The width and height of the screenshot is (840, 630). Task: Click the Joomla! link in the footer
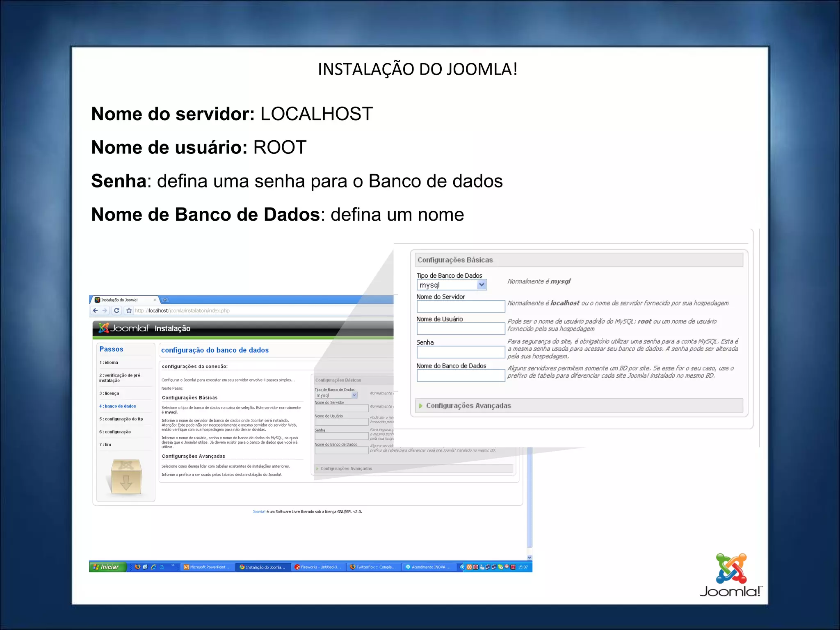pyautogui.click(x=259, y=512)
